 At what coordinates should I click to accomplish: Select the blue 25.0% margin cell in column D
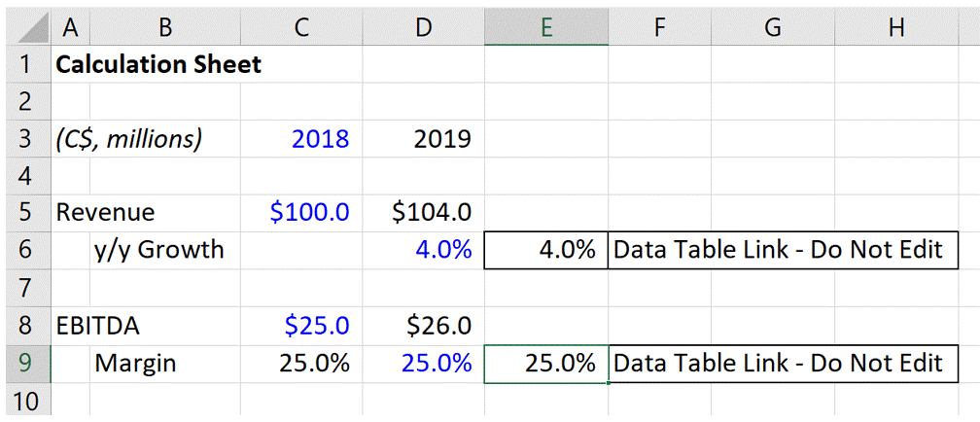pyautogui.click(x=437, y=364)
